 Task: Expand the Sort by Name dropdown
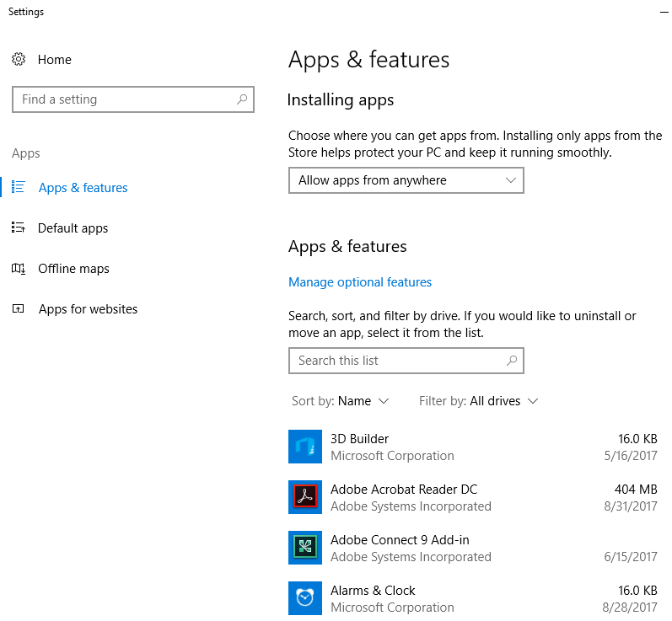pos(341,401)
